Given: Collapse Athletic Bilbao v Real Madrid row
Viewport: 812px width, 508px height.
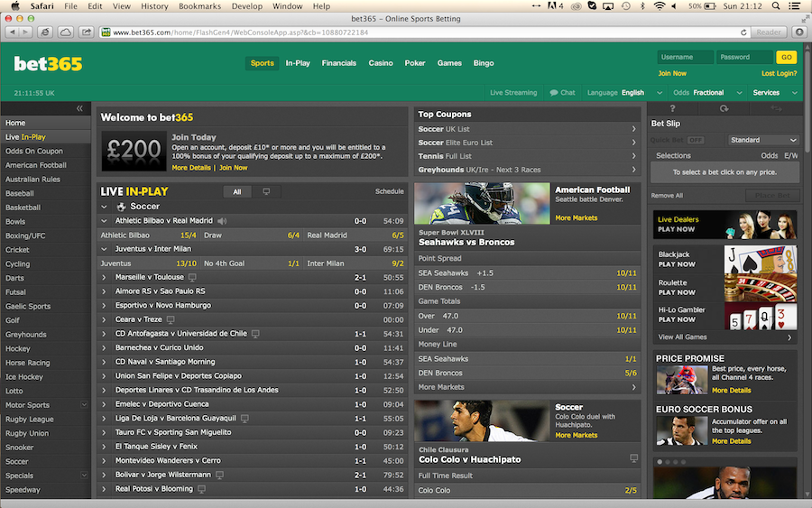Looking at the screenshot, I should 104,221.
